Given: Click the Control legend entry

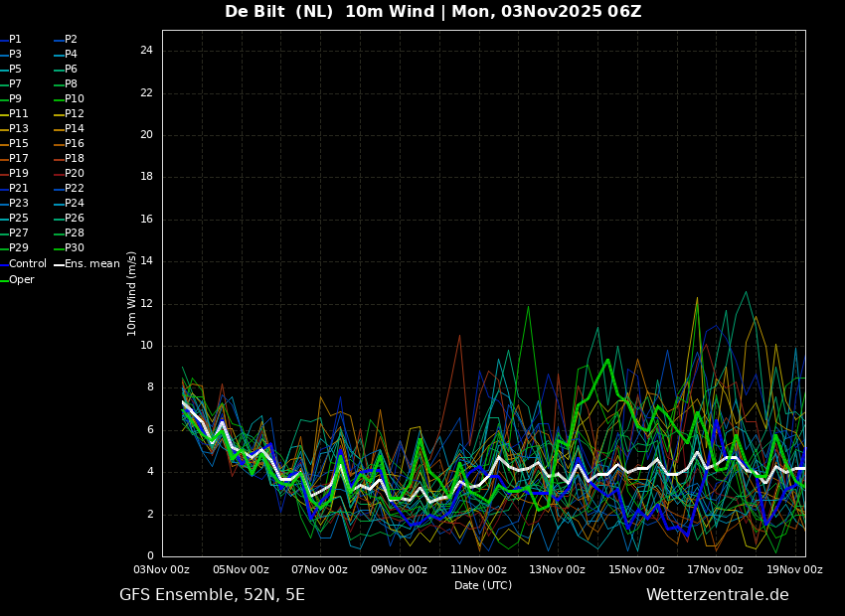Looking at the screenshot, I should click(x=27, y=264).
